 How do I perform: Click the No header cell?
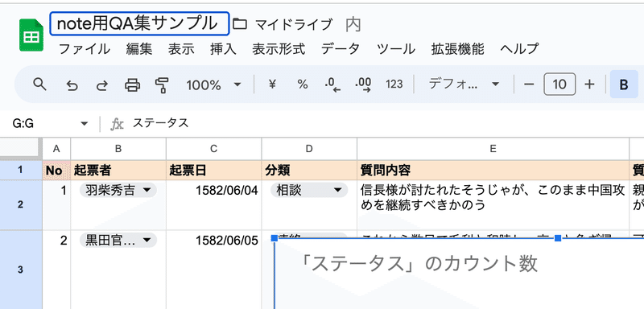[56, 171]
